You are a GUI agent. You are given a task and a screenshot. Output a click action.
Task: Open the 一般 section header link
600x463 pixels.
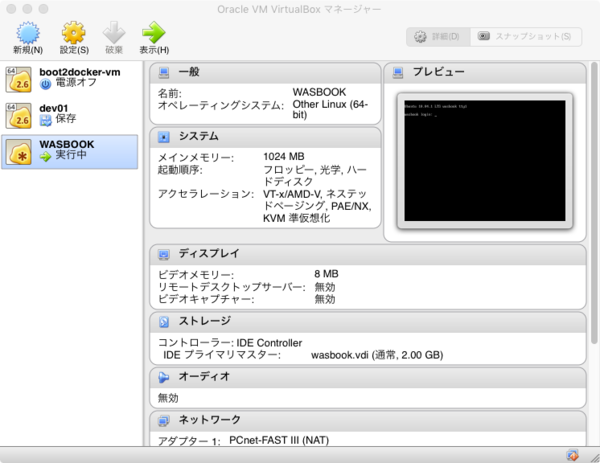tap(189, 72)
